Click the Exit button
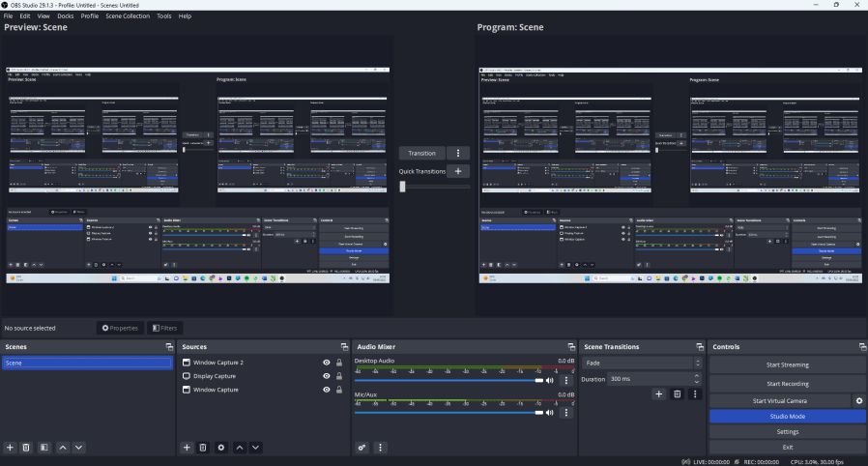This screenshot has height=466, width=868. (x=787, y=448)
